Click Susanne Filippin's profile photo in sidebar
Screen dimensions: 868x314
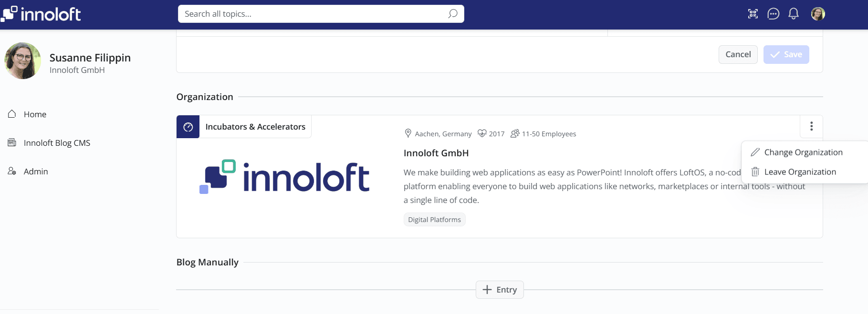[22, 61]
